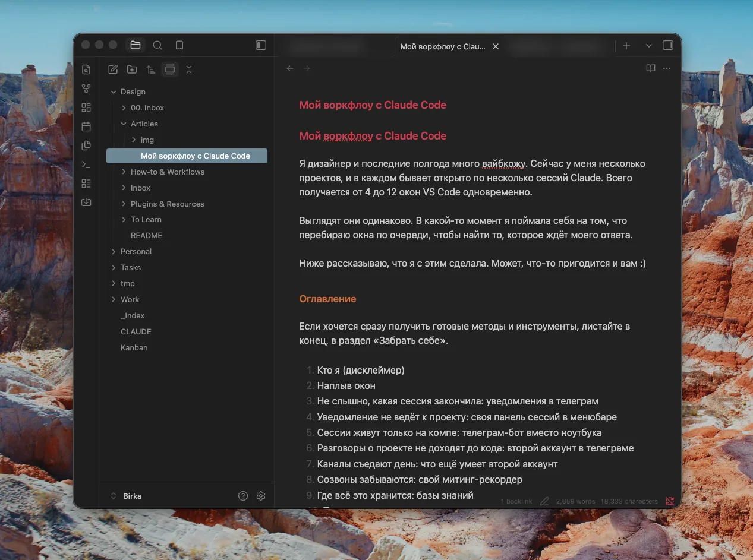
Task: Click the document-with-magnifier ribbon icon
Action: coord(86,69)
